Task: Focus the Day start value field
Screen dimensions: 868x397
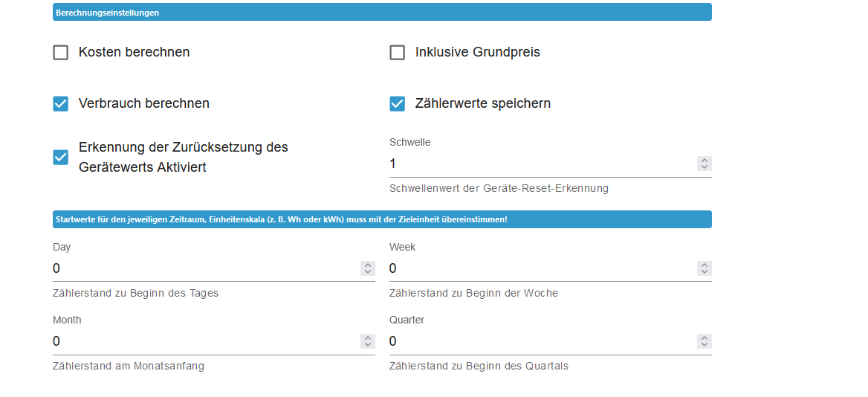Action: [204, 268]
